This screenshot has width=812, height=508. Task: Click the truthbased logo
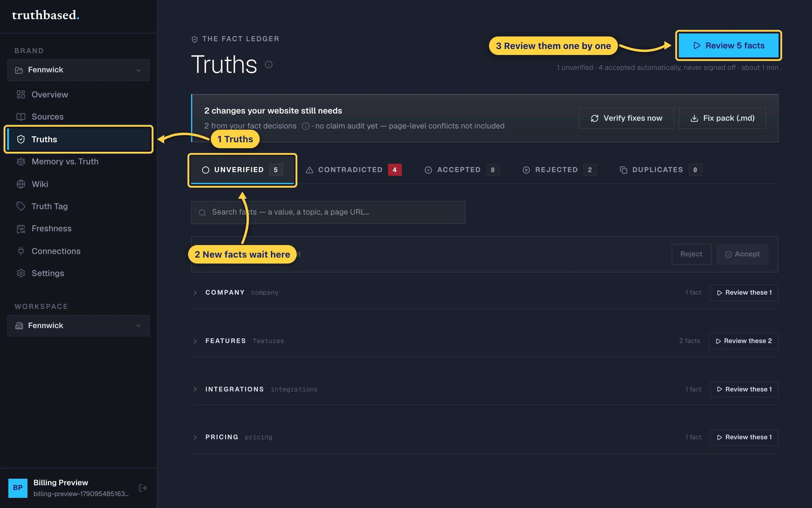point(46,15)
